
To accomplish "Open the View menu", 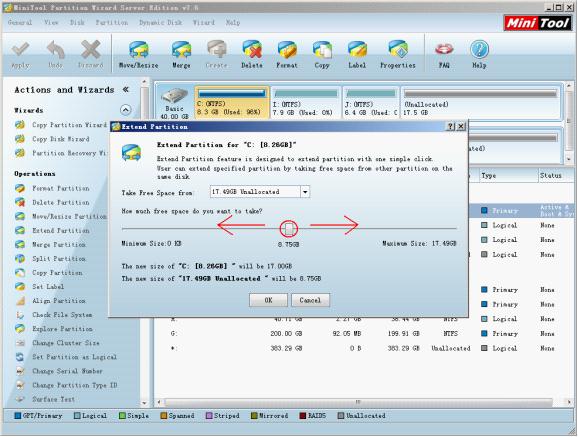I will pyautogui.click(x=51, y=22).
